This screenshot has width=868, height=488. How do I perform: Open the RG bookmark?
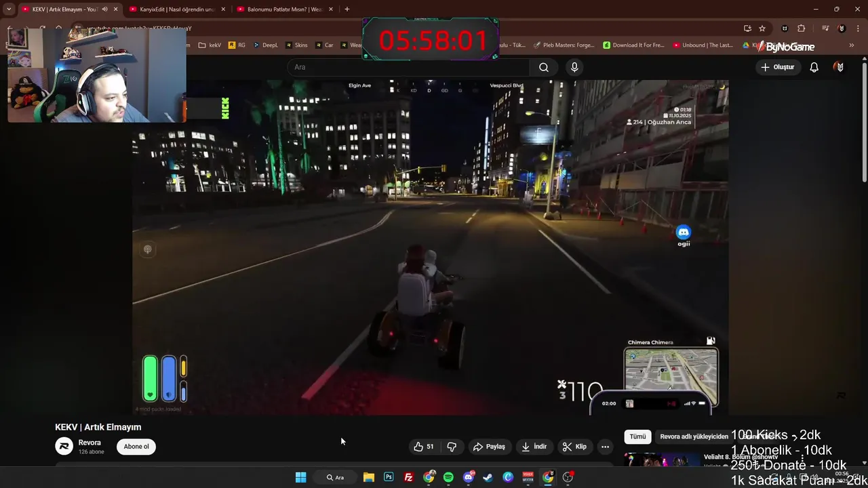coord(237,45)
